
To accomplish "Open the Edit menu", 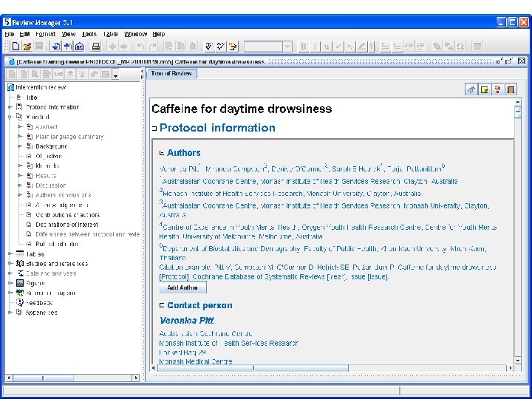I will pos(24,34).
